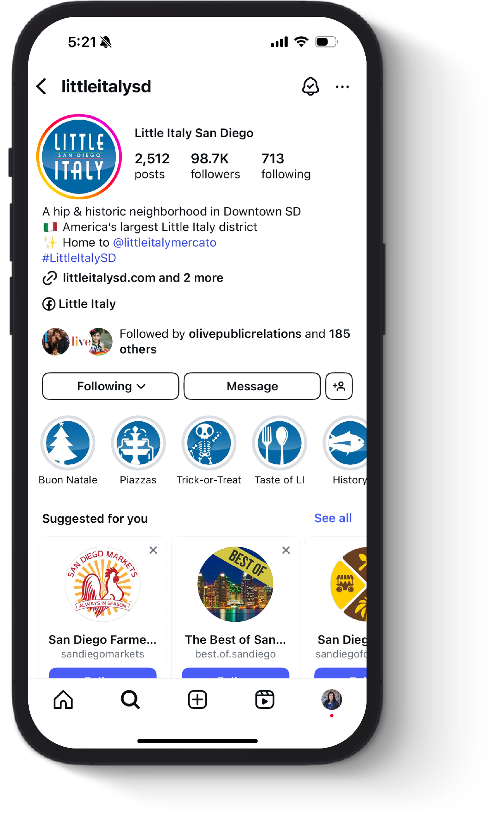This screenshot has height=818, width=504.
Task: Open the Little Italy profile picture story
Action: (79, 157)
